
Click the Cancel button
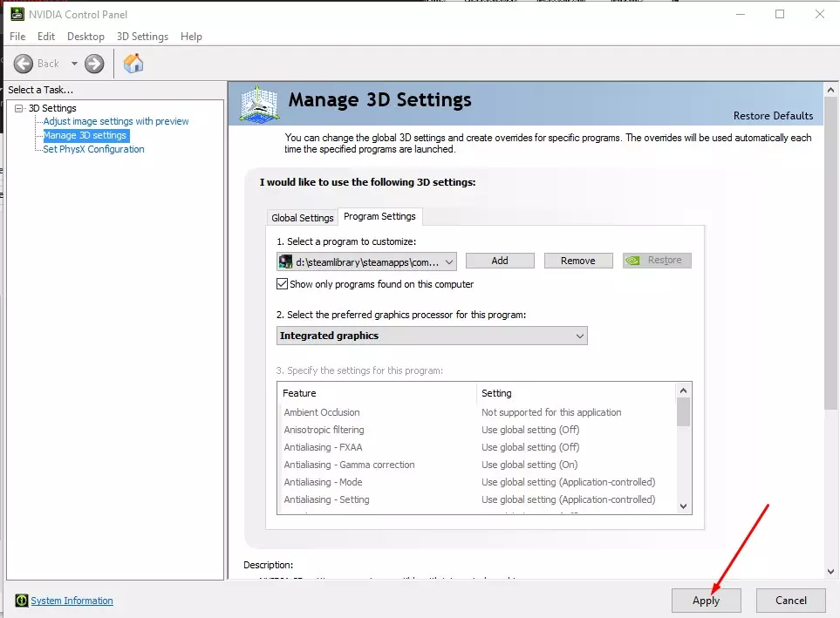click(x=790, y=601)
